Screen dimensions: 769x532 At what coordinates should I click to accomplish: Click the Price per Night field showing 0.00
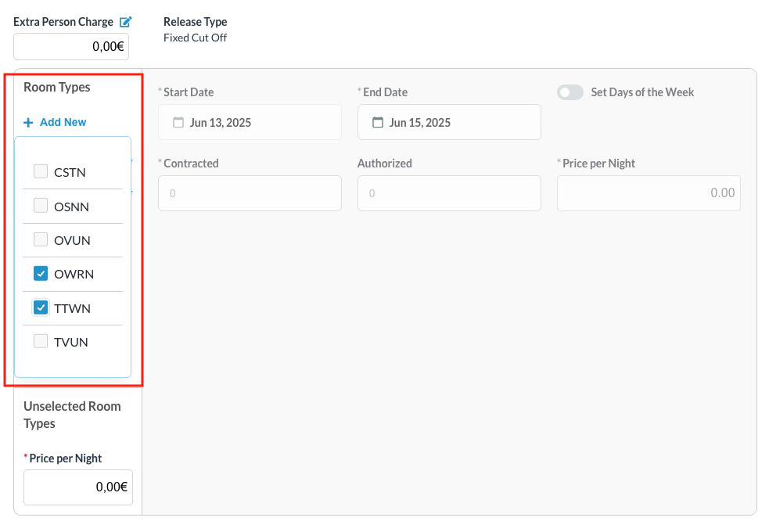click(649, 192)
